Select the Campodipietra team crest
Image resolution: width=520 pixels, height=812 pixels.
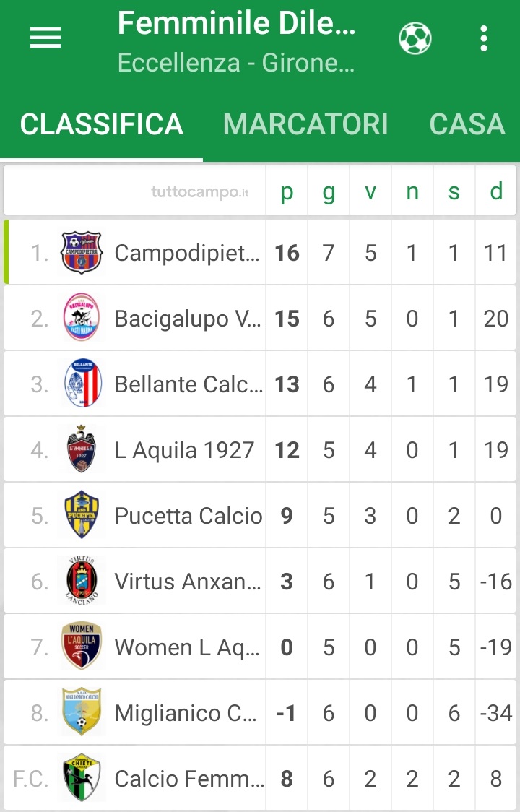(x=82, y=252)
